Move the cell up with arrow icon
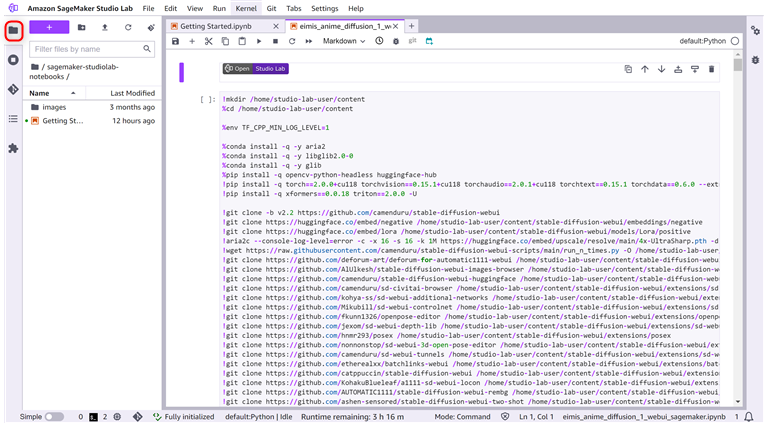This screenshot has height=423, width=768. click(x=645, y=69)
